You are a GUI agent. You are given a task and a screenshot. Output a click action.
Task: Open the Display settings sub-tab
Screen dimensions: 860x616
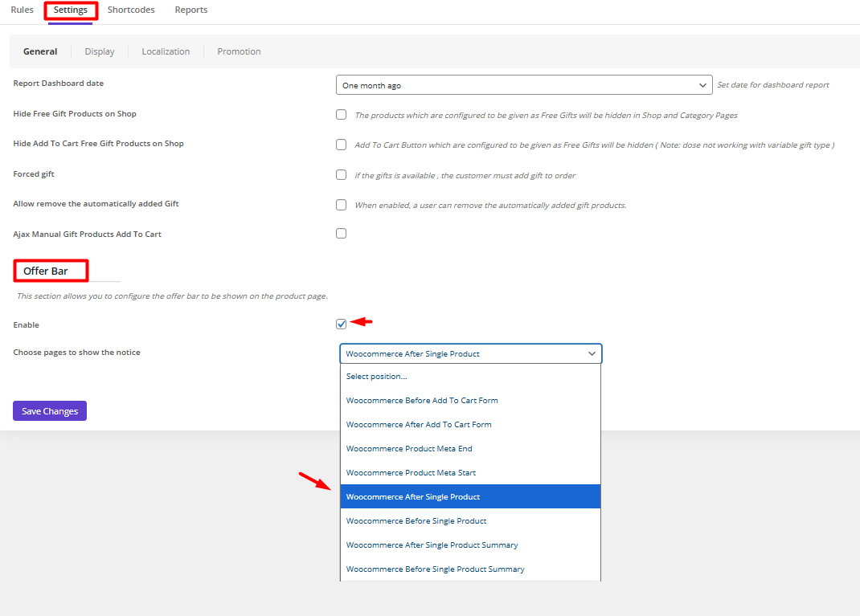[100, 51]
